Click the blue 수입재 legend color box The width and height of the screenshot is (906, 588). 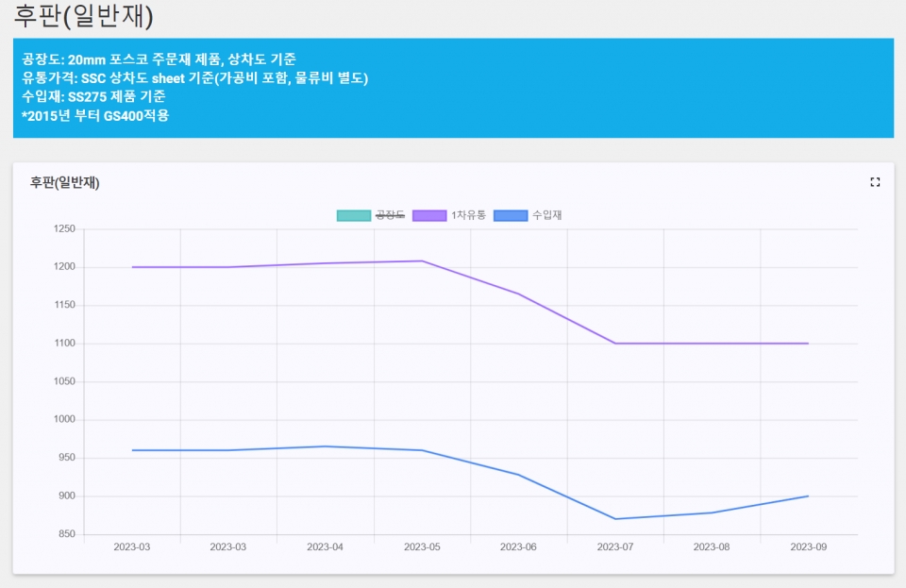click(511, 215)
